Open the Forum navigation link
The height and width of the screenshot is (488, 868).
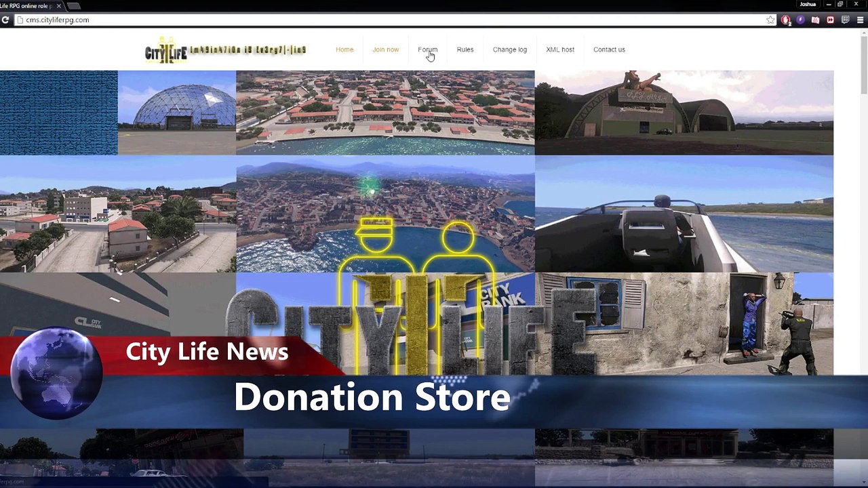(427, 49)
